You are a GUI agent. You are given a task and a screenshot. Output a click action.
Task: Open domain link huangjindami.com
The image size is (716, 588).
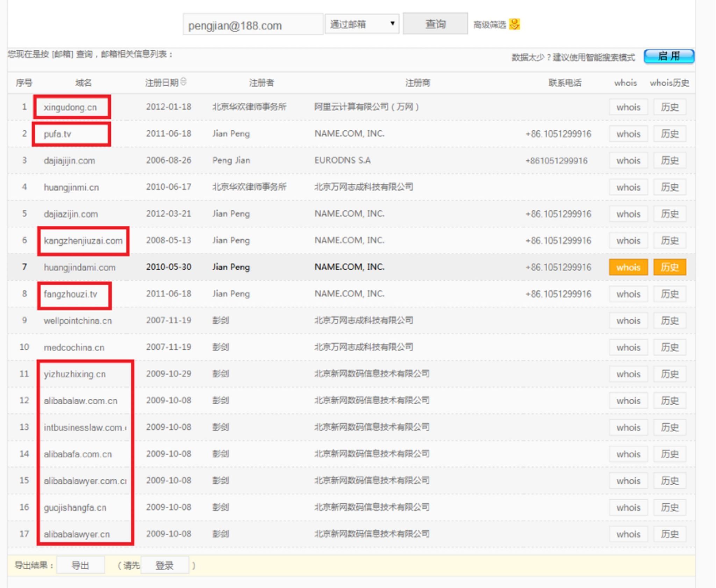79,267
